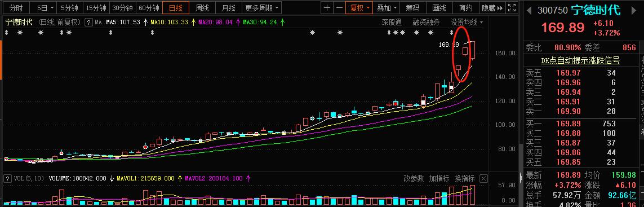This screenshot has width=644, height=207.
Task: Select the 卖二 169.91 order row
Action: pos(581,102)
